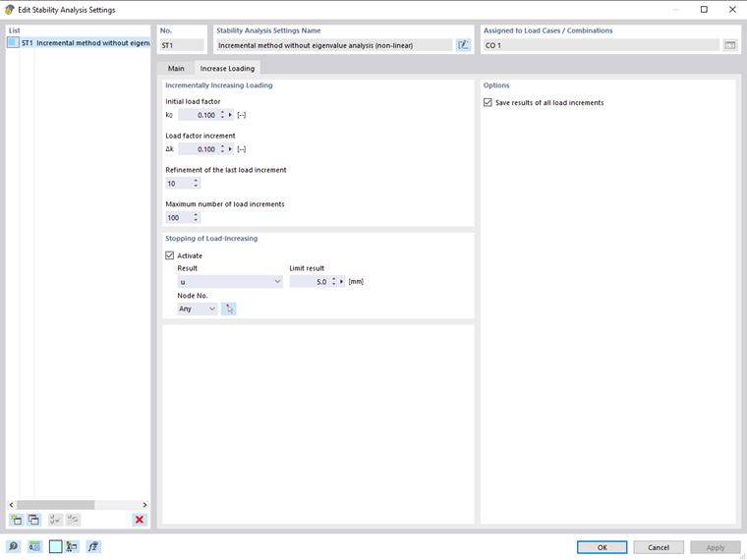Image resolution: width=747 pixels, height=560 pixels.
Task: Click the spinner of initial load factor k0
Action: (222, 115)
